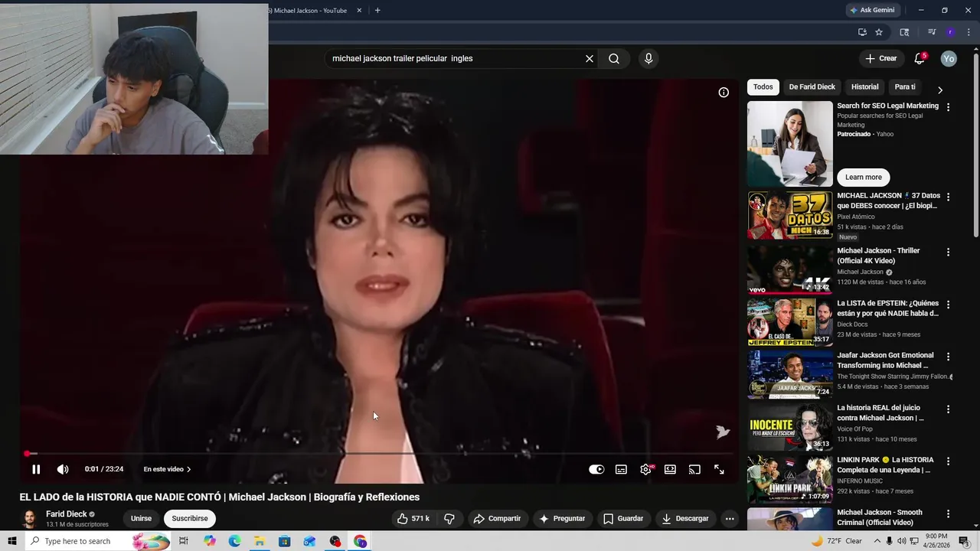This screenshot has height=551, width=980.
Task: Switch to theater mode
Action: [x=670, y=469]
